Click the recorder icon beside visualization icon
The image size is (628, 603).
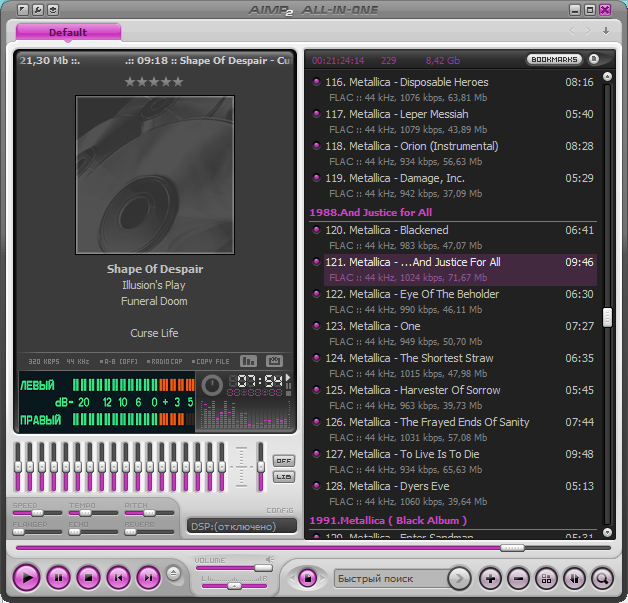274,361
